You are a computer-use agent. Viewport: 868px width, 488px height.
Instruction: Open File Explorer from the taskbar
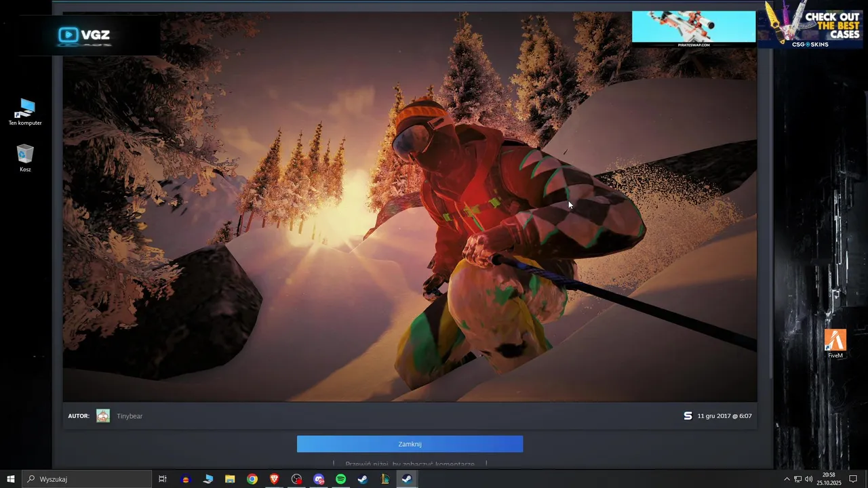pyautogui.click(x=230, y=479)
